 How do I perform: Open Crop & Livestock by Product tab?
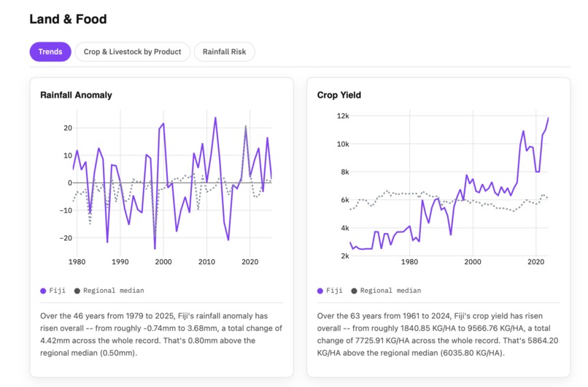132,52
